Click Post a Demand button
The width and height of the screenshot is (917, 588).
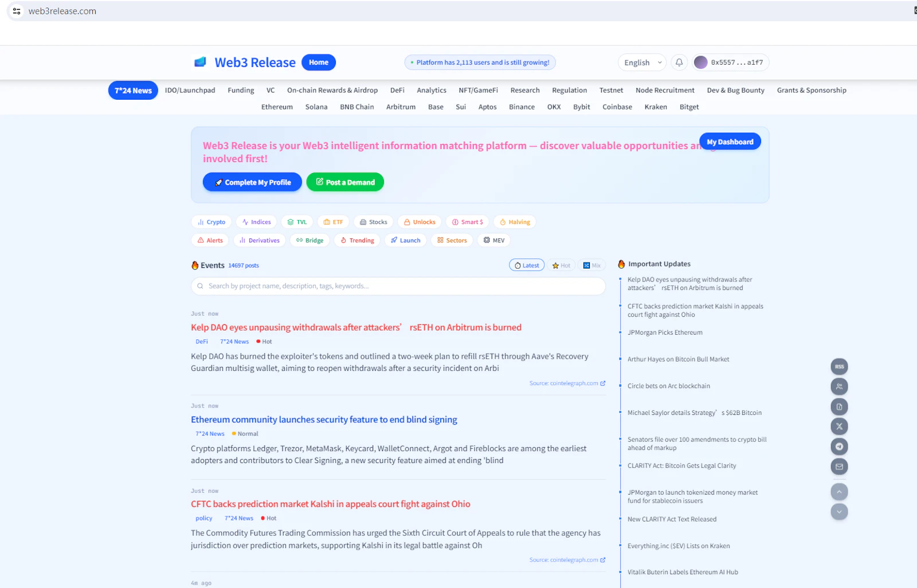[345, 182]
